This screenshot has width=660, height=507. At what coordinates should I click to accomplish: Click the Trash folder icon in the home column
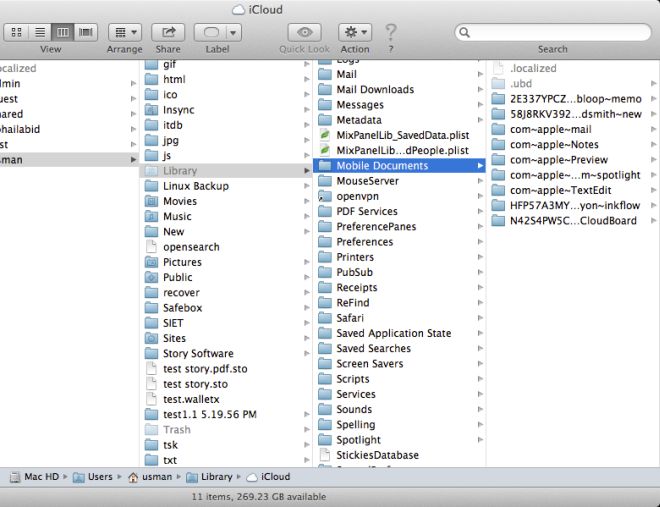(151, 430)
